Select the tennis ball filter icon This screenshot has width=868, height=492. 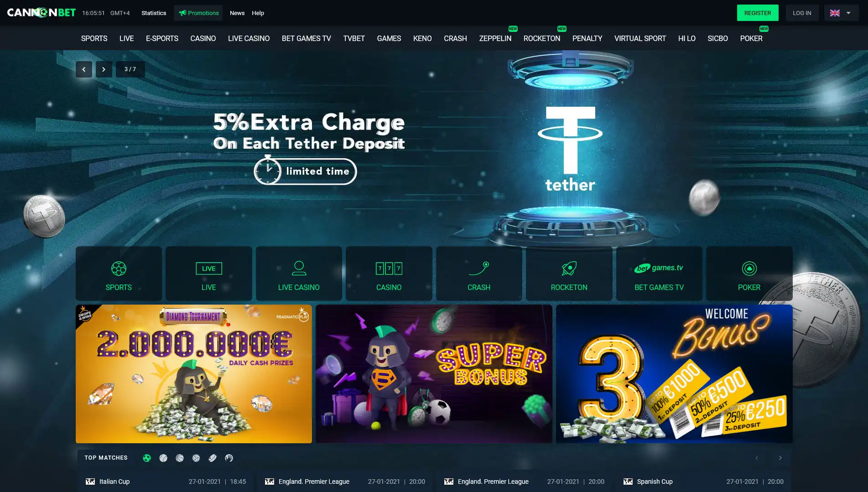tap(163, 458)
